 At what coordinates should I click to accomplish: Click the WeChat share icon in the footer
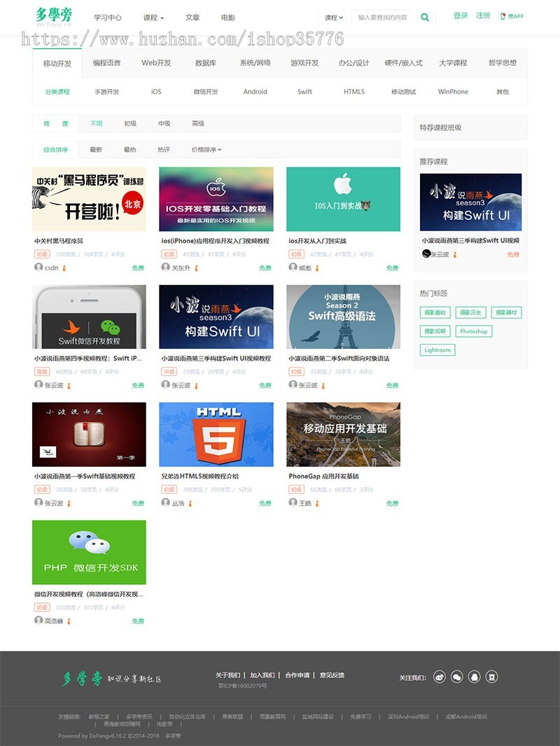point(458,675)
